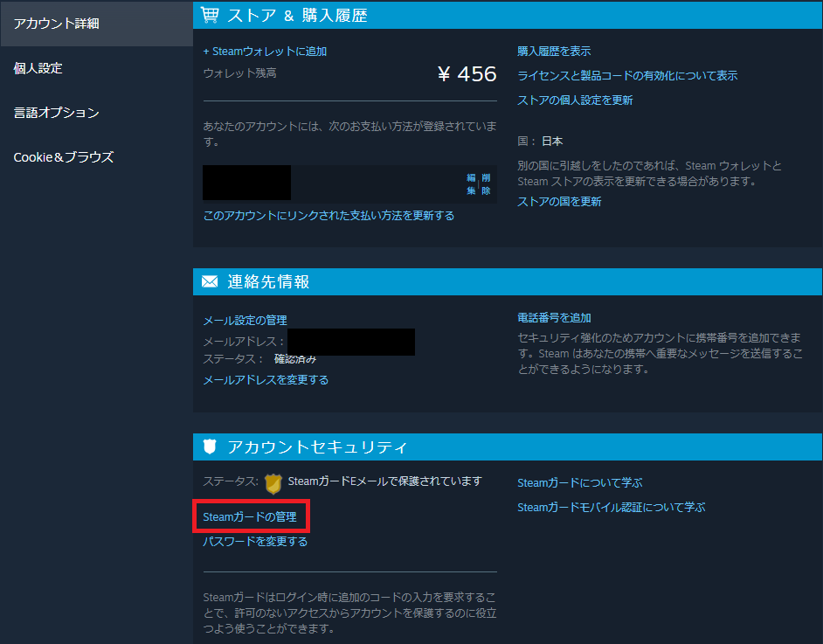Screen dimensions: 823x644
Task: View ライセンスと製品コードの有効化について表示
Action: [627, 75]
